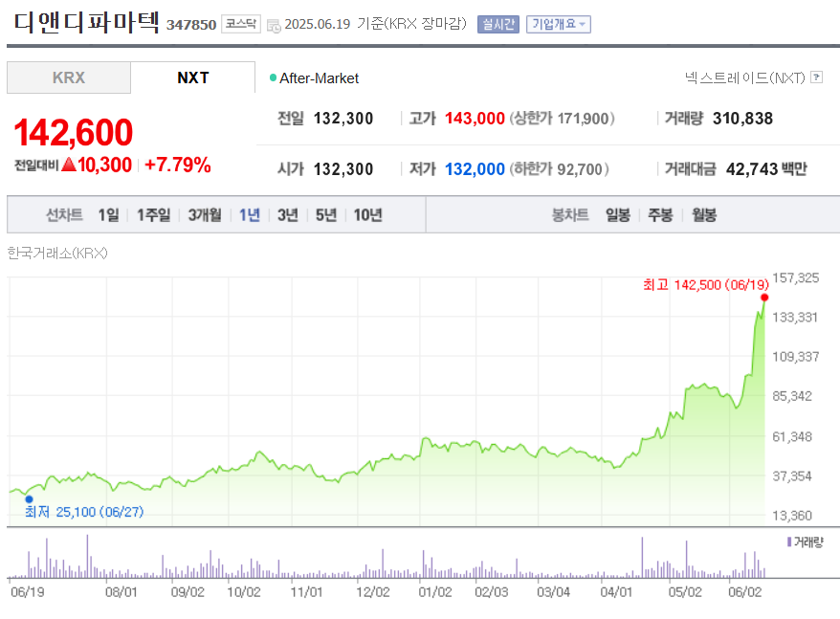Click the Nextrade (NXT) help question icon

coord(816,77)
